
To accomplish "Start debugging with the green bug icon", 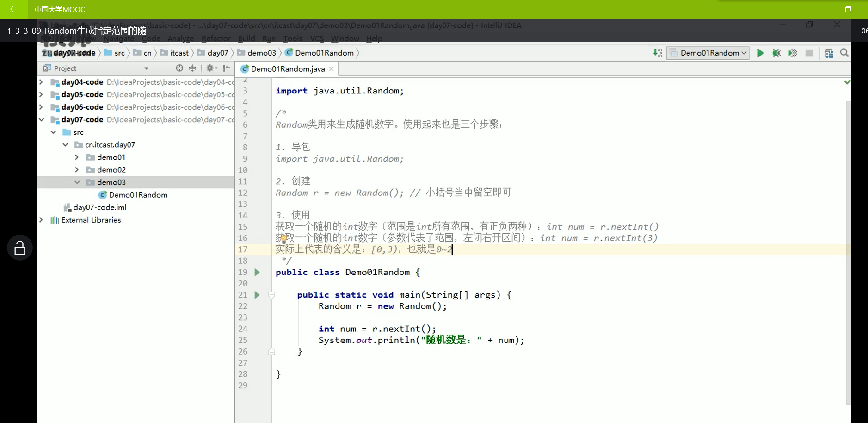I will click(776, 53).
